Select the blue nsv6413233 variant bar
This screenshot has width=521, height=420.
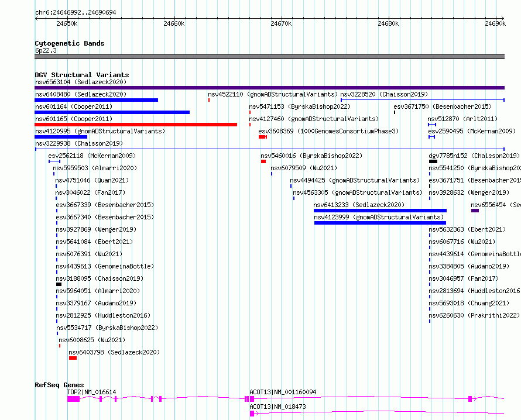380,211
